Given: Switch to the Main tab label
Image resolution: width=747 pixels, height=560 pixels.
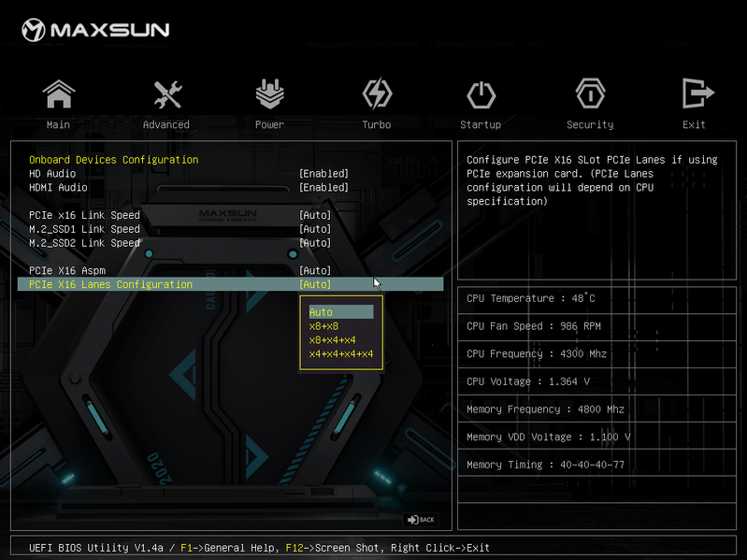Looking at the screenshot, I should (58, 124).
